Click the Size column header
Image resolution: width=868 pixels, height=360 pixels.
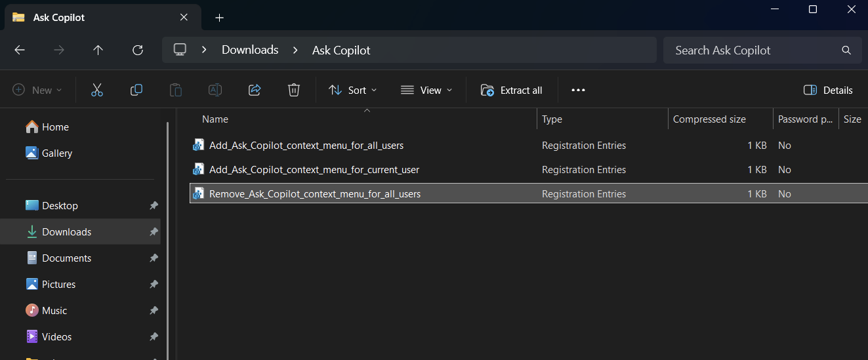tap(853, 119)
